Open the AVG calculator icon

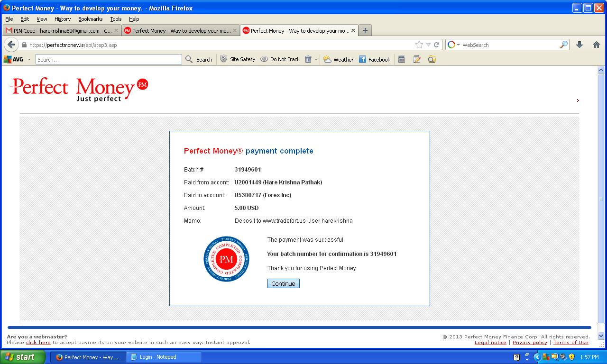pos(402,59)
